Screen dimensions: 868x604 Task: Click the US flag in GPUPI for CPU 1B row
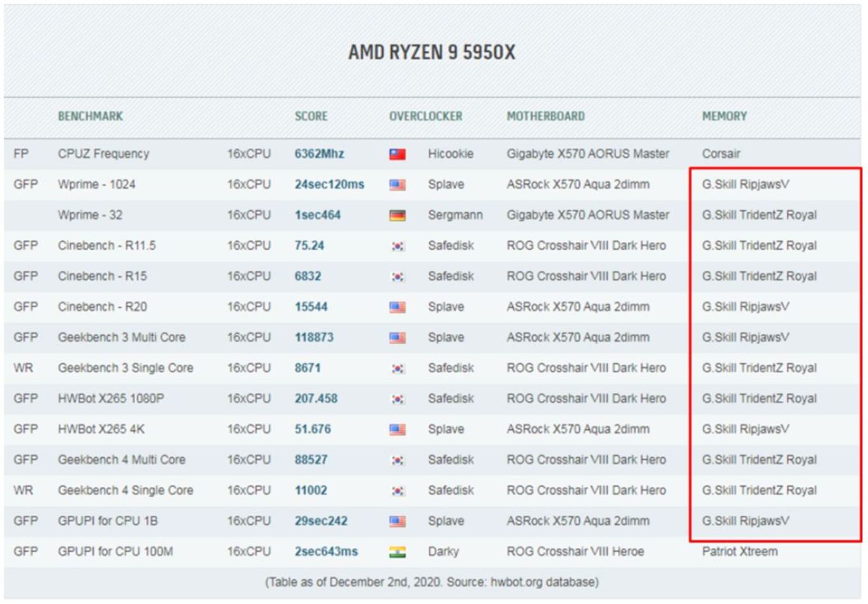[398, 522]
